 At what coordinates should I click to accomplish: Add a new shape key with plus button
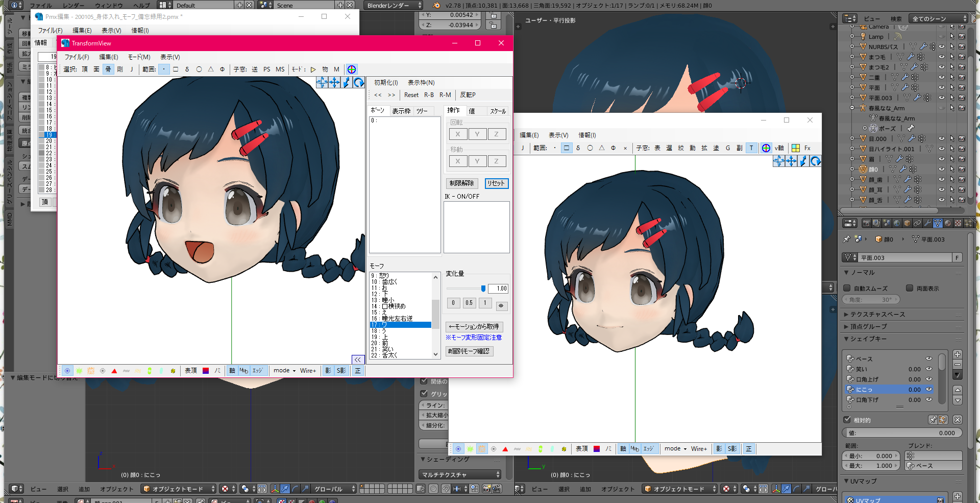(958, 354)
